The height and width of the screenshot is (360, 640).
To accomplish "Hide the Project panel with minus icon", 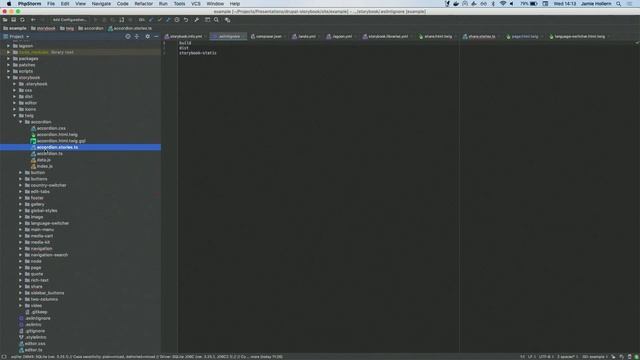I will [156, 37].
